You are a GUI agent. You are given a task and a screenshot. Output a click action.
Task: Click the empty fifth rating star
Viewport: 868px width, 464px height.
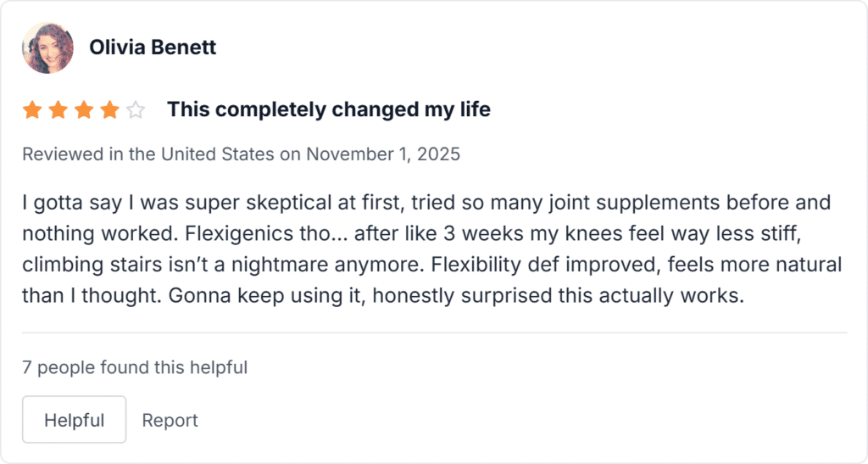click(135, 109)
